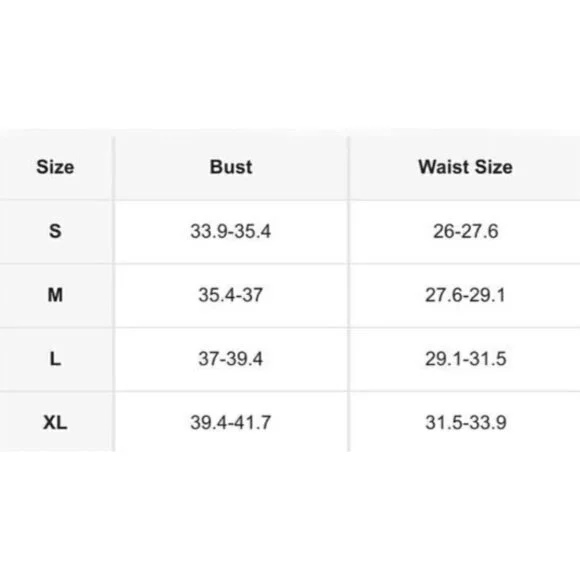Click the Bust column header
The height and width of the screenshot is (580, 580).
[x=231, y=167]
